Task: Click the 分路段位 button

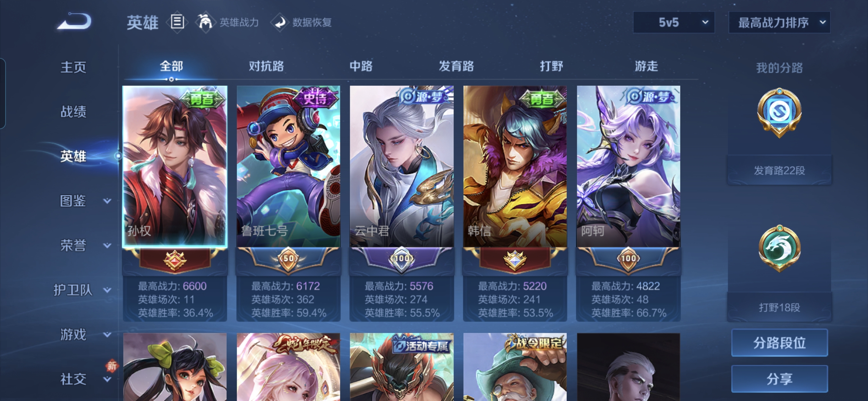Action: [x=779, y=343]
